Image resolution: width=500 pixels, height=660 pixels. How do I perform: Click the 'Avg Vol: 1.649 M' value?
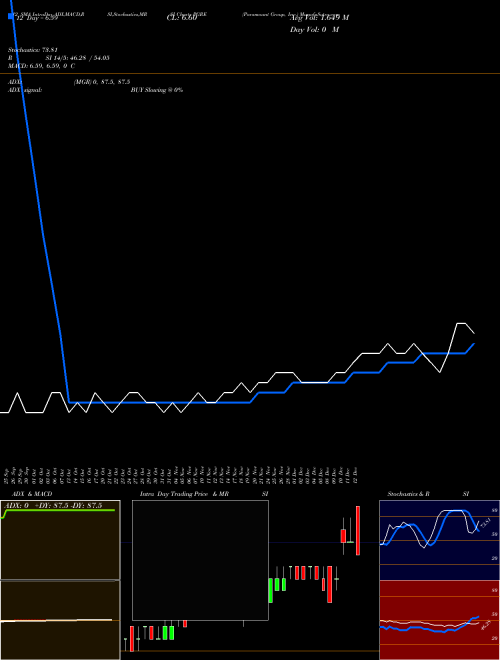click(x=319, y=18)
